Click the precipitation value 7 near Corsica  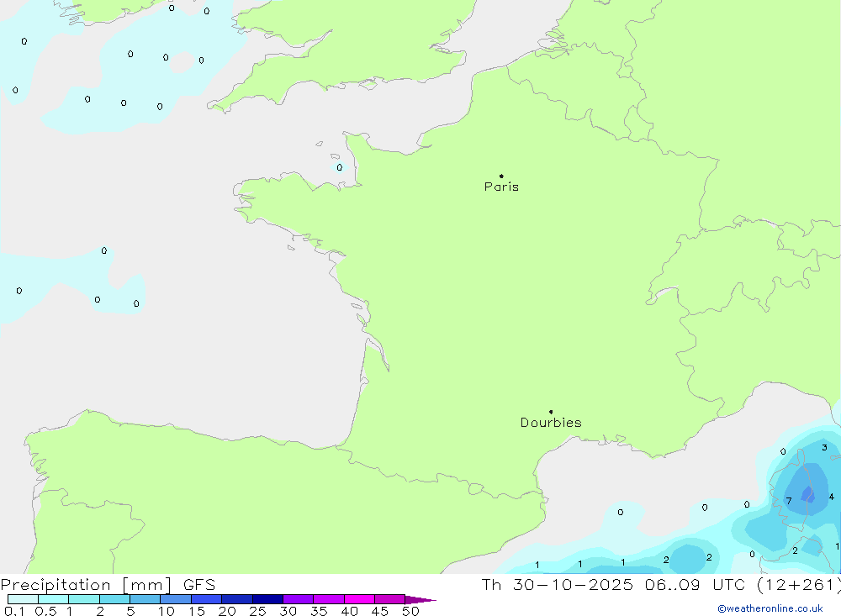789,501
